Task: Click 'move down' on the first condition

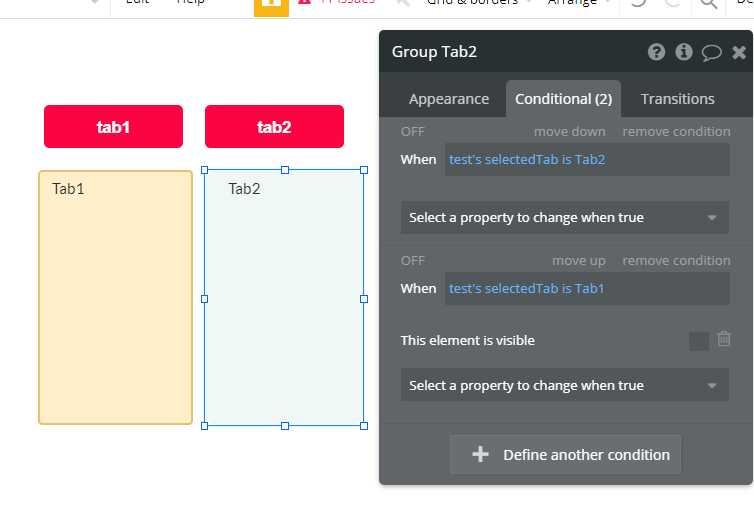Action: tap(569, 132)
